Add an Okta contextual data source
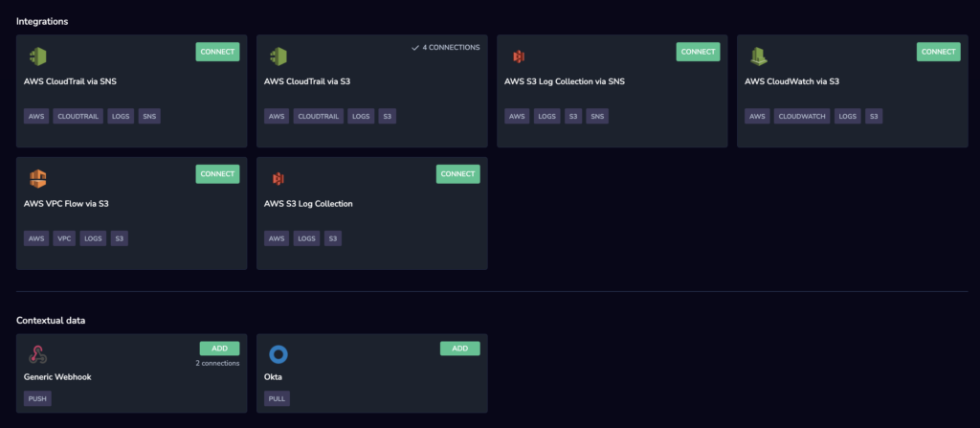The height and width of the screenshot is (428, 980). (x=460, y=349)
